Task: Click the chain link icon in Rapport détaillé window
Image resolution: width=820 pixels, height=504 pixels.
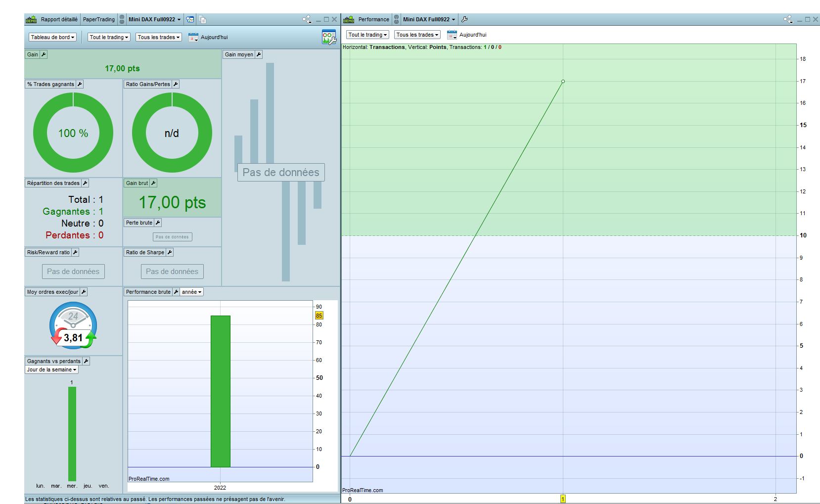Action: point(122,19)
